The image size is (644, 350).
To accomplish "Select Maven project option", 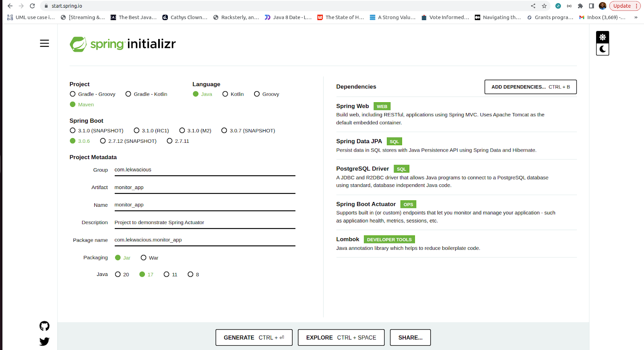I will pyautogui.click(x=82, y=105).
